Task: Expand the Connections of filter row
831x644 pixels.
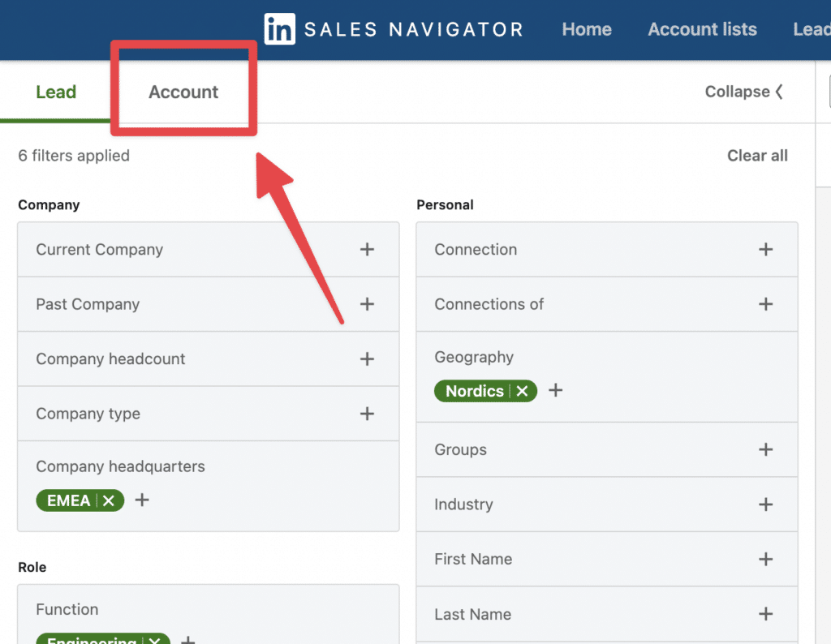Action: pyautogui.click(x=607, y=304)
